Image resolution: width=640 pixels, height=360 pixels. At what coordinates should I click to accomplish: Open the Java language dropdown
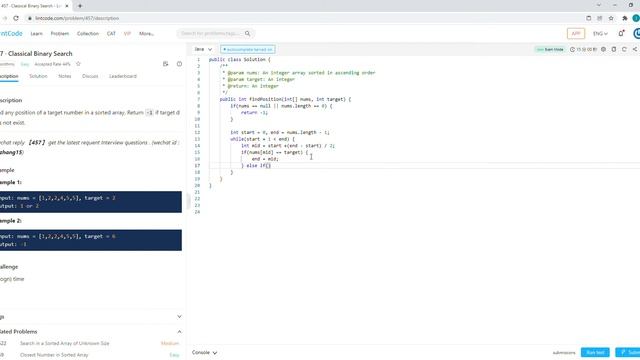click(203, 49)
